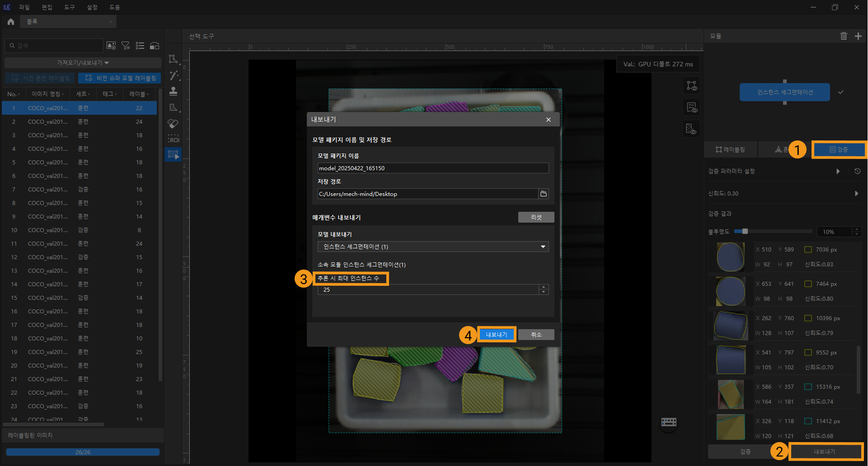This screenshot has height=466, width=868.
Task: Click the active selection tool icon
Action: tap(173, 155)
